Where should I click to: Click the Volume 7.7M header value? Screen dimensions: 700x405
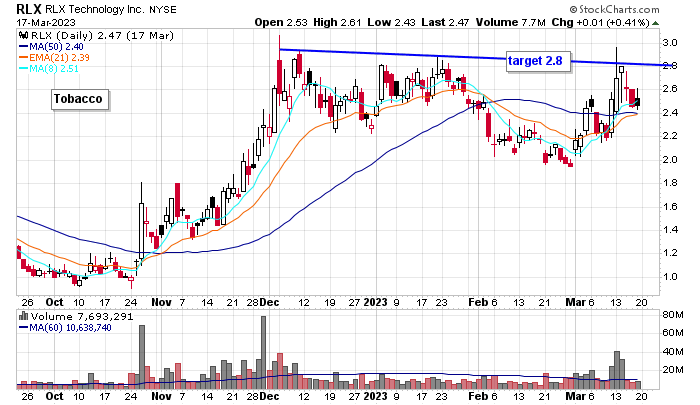tap(510, 22)
